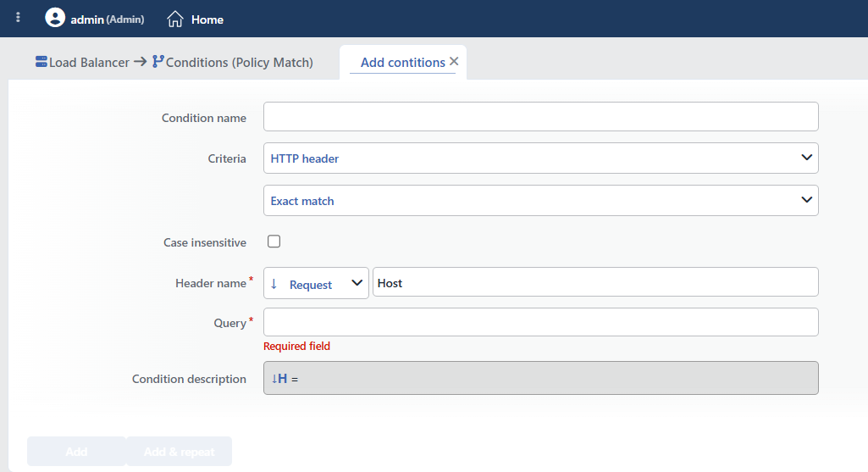Screen dimensions: 868x472
Task: Click the Case insensitive label
Action: [x=205, y=242]
